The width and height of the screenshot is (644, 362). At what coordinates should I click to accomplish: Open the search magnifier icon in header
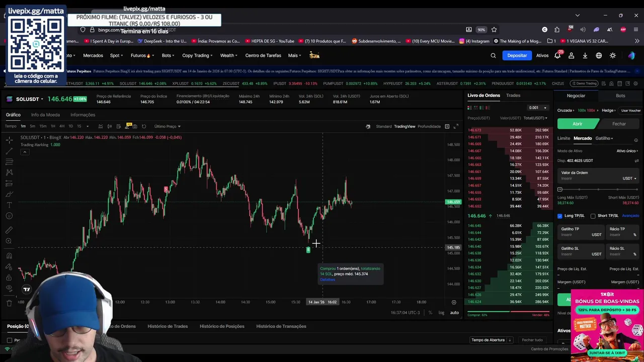click(493, 56)
